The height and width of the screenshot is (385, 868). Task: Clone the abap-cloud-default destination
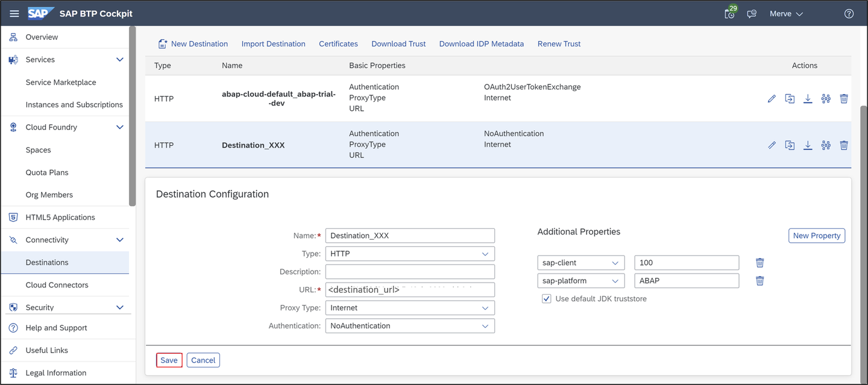tap(790, 99)
